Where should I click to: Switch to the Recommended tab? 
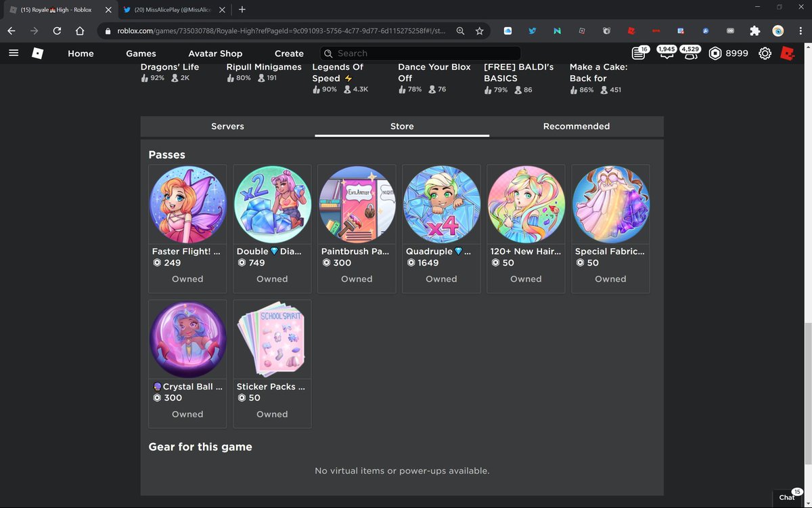[x=577, y=126]
